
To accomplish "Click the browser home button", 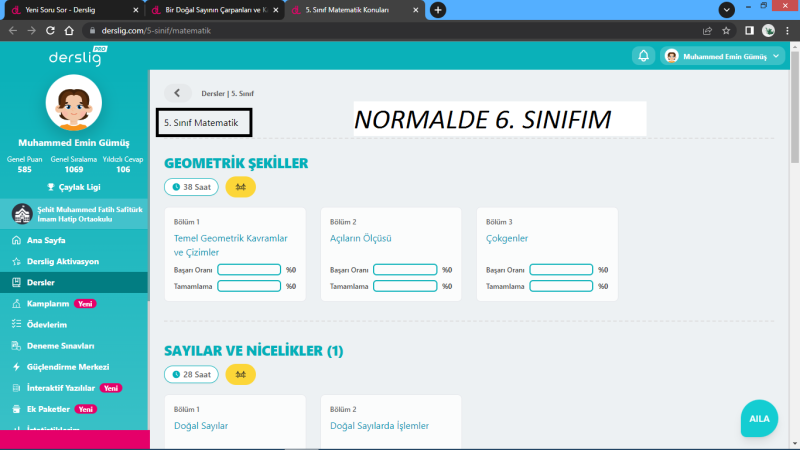I will click(x=69, y=31).
